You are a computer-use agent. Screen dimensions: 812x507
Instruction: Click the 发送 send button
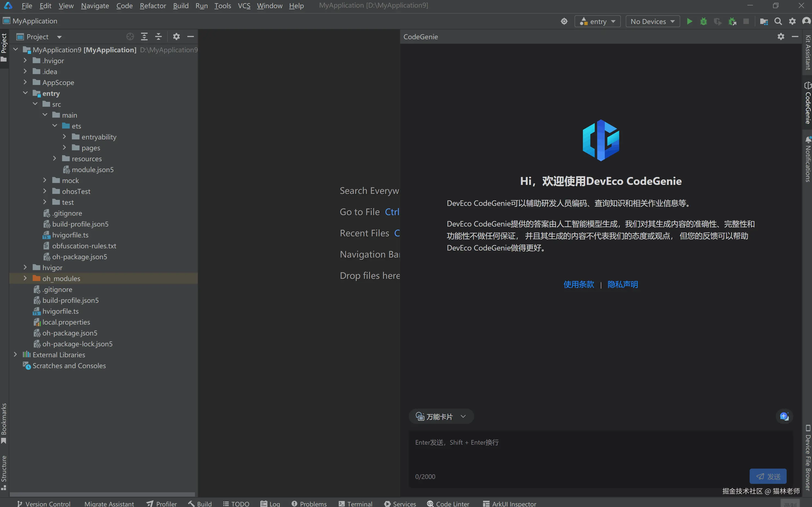[768, 476]
